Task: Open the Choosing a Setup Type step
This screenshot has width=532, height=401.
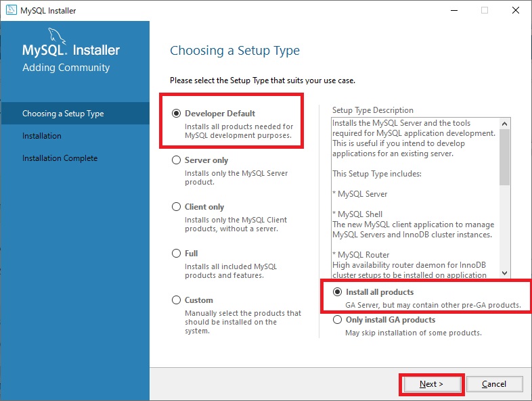Action: pyautogui.click(x=74, y=113)
